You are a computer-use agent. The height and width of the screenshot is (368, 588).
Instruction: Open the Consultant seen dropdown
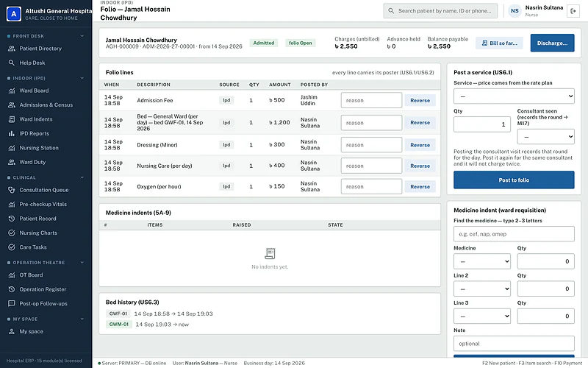pos(545,137)
